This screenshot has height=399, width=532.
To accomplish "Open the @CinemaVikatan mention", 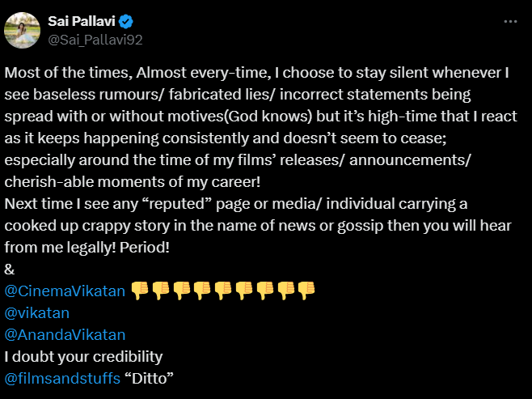I will (x=65, y=291).
